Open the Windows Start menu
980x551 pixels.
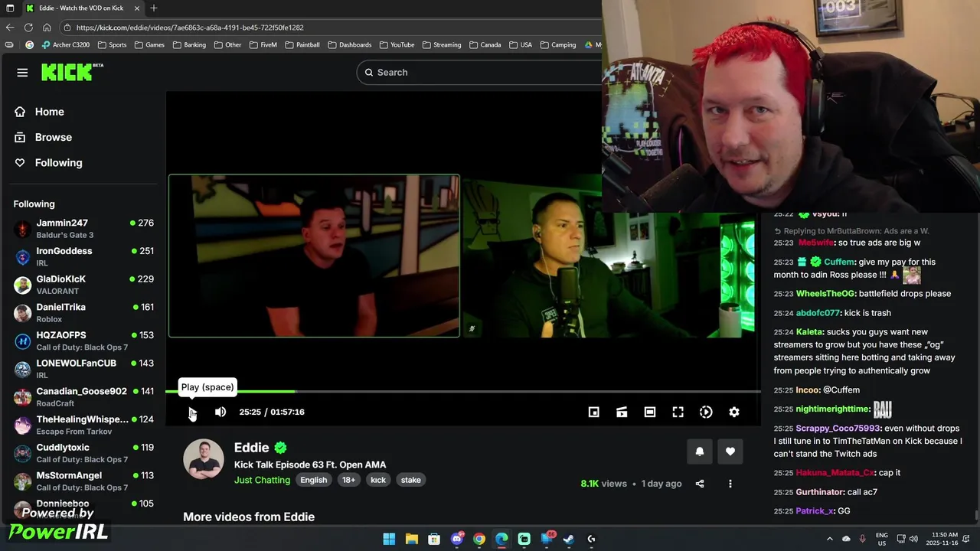coord(389,539)
